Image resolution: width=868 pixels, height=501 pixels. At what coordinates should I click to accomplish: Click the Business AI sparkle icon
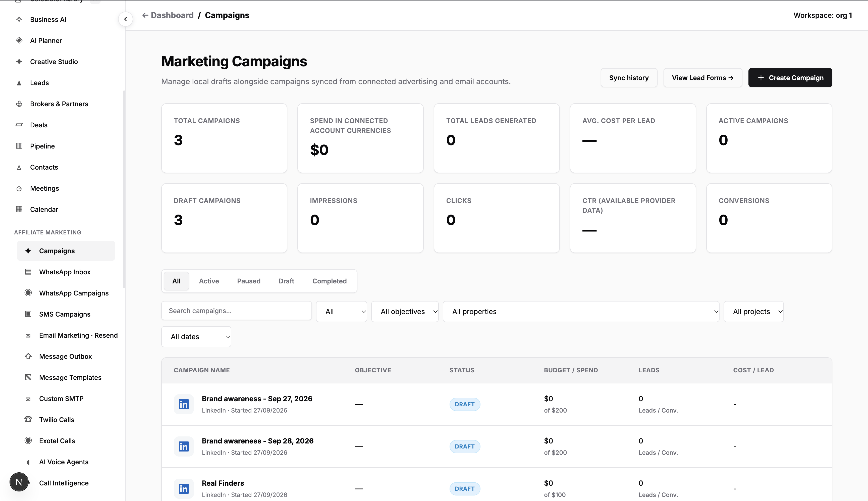pyautogui.click(x=19, y=20)
